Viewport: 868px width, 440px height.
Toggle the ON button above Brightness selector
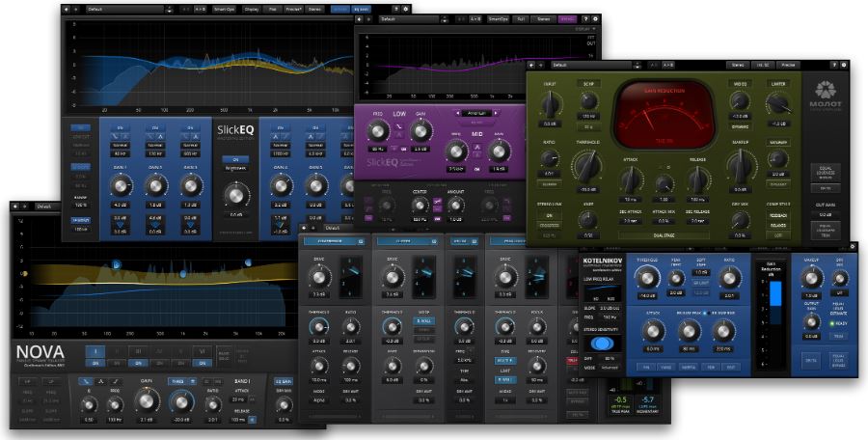coord(235,159)
